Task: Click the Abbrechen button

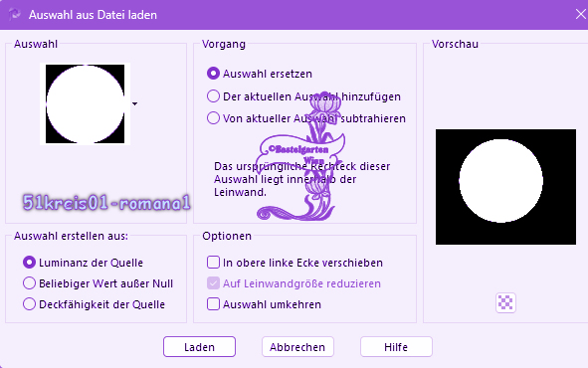Action: (297, 347)
